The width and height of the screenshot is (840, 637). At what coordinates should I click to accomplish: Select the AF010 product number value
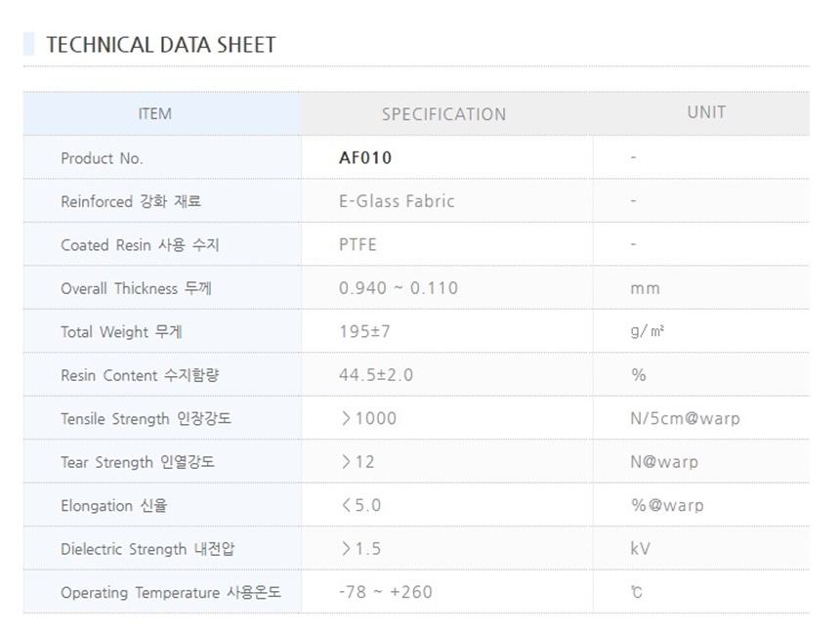(365, 157)
